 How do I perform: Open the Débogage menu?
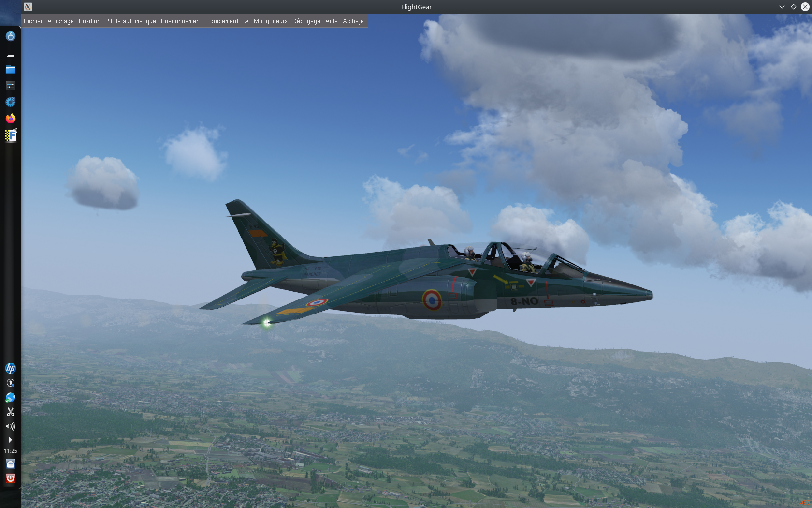pyautogui.click(x=306, y=21)
